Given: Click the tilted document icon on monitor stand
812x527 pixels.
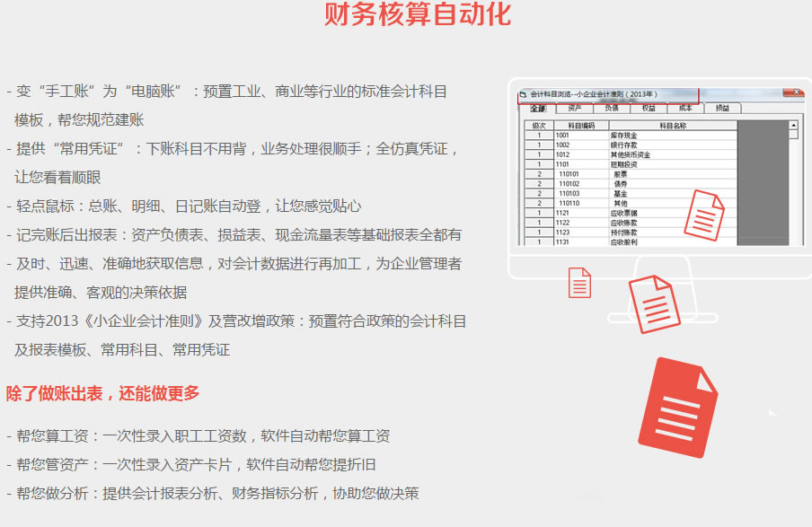Looking at the screenshot, I should point(653,303).
